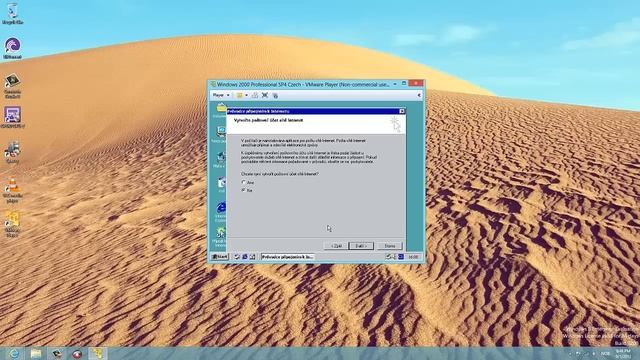Select the VMware Player host taskbar button
Screen dimensions: 640x360
[97, 353]
